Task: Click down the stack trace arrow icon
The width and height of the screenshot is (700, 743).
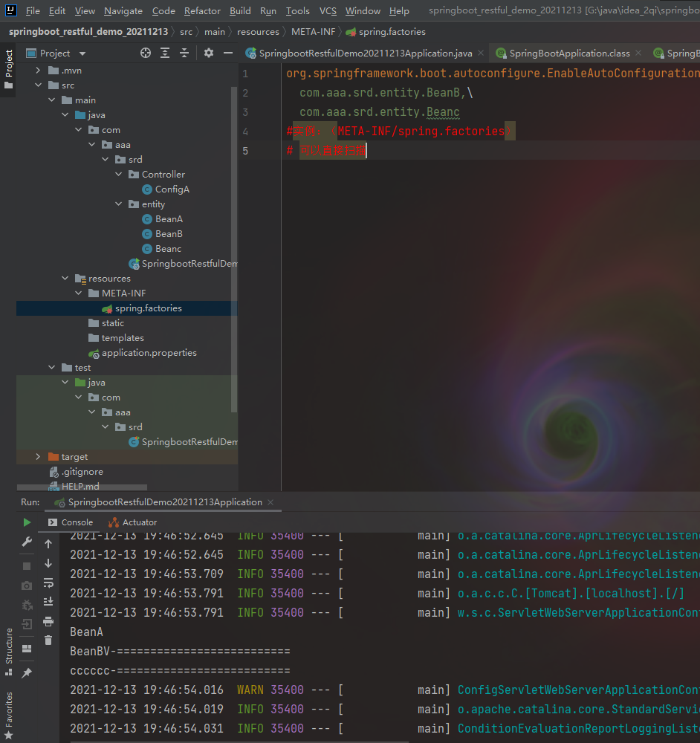Action: click(x=48, y=563)
